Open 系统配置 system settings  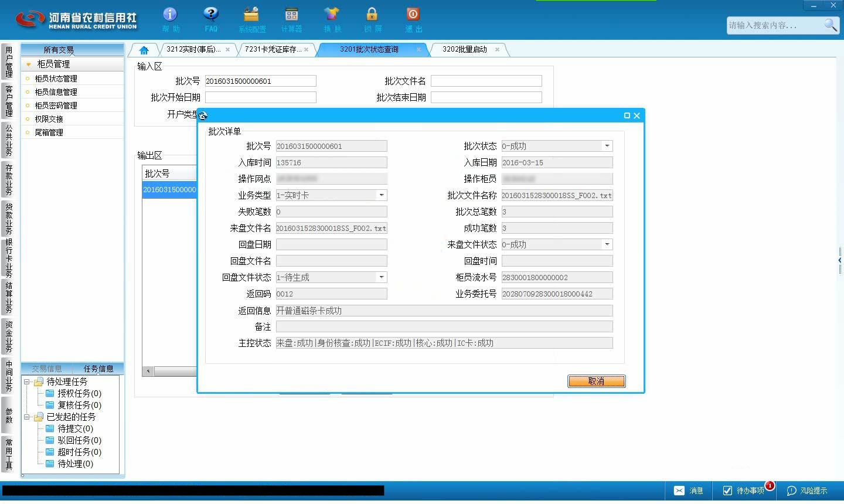[251, 19]
